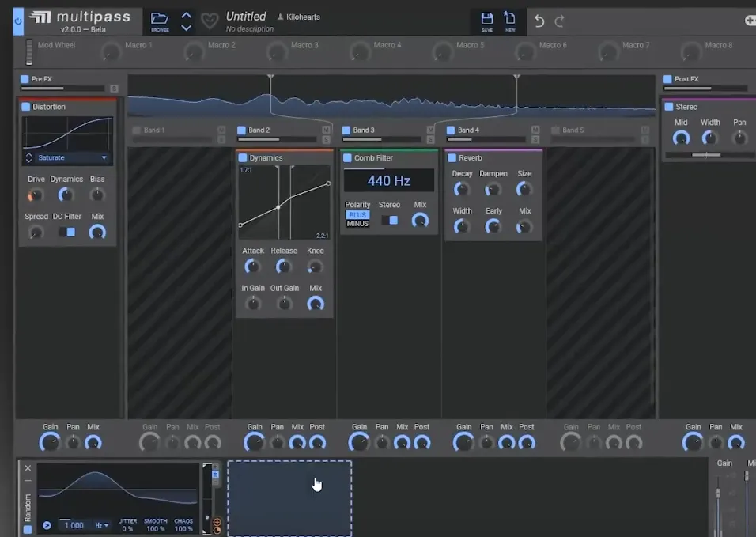Click the Dynamics Out Gain knob
This screenshot has width=756, height=537.
click(285, 304)
